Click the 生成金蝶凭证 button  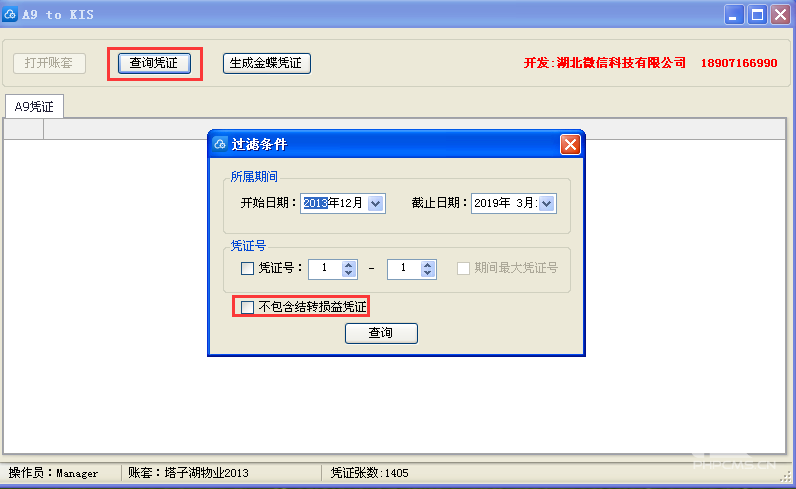tap(267, 63)
